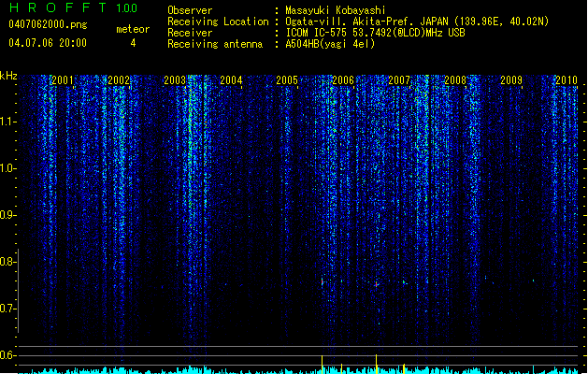Click the Receiver label
The width and height of the screenshot is (588, 374).
click(190, 33)
